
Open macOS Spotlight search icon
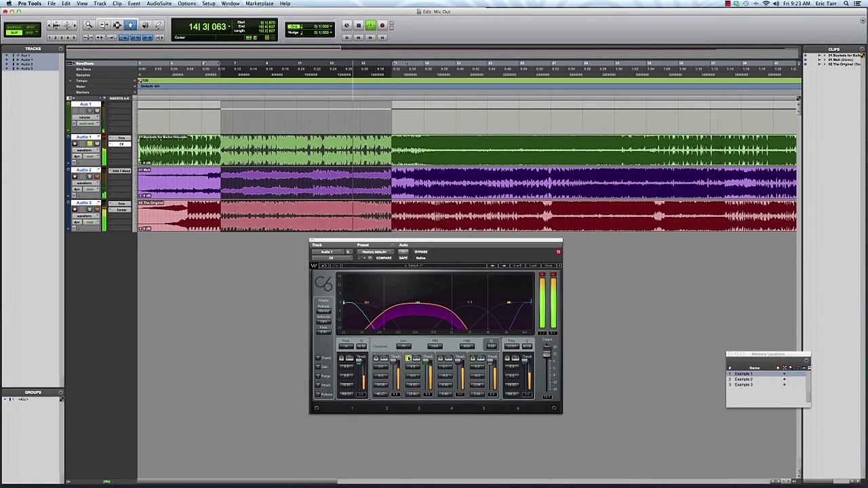[x=846, y=3]
